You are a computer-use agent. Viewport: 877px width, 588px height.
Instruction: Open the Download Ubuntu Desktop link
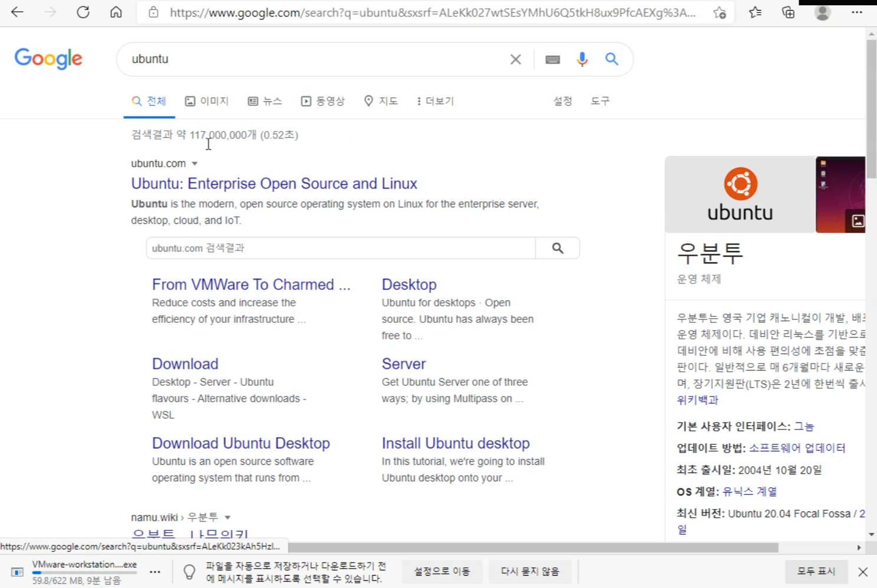point(241,444)
